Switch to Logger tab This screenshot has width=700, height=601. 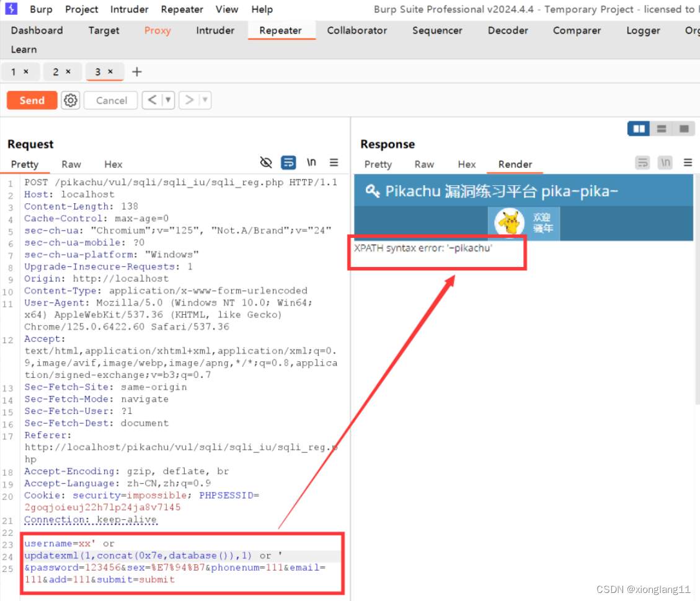pyautogui.click(x=643, y=30)
